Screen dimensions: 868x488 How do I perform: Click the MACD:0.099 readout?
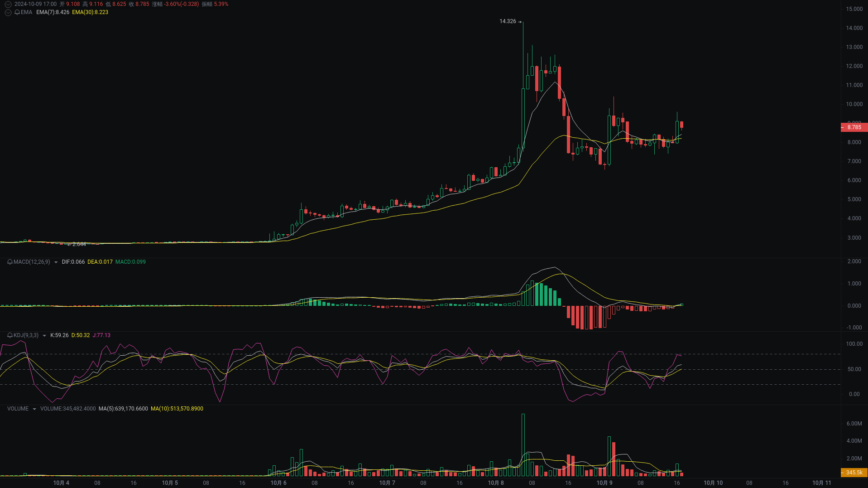click(130, 262)
